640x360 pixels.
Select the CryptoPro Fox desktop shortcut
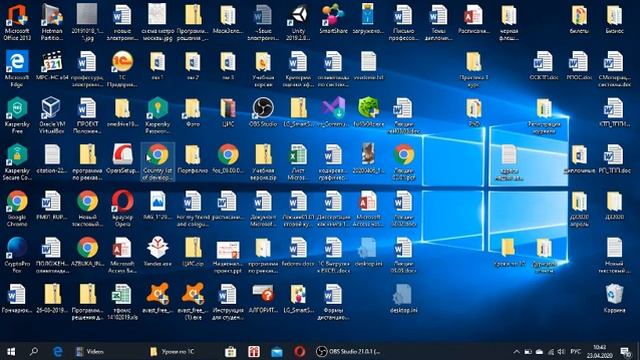click(x=17, y=255)
